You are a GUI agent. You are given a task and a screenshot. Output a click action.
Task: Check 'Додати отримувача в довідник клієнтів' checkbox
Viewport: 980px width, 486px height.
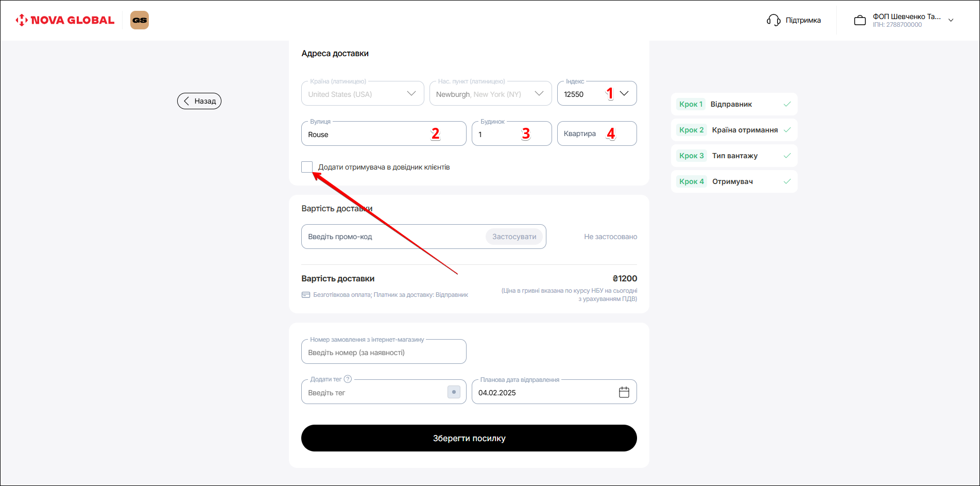click(307, 167)
